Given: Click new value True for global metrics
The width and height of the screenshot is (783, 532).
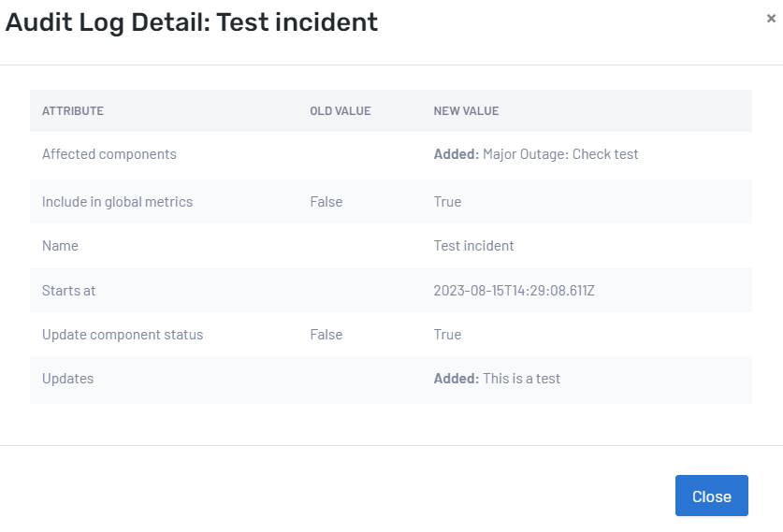Looking at the screenshot, I should coord(447,202).
